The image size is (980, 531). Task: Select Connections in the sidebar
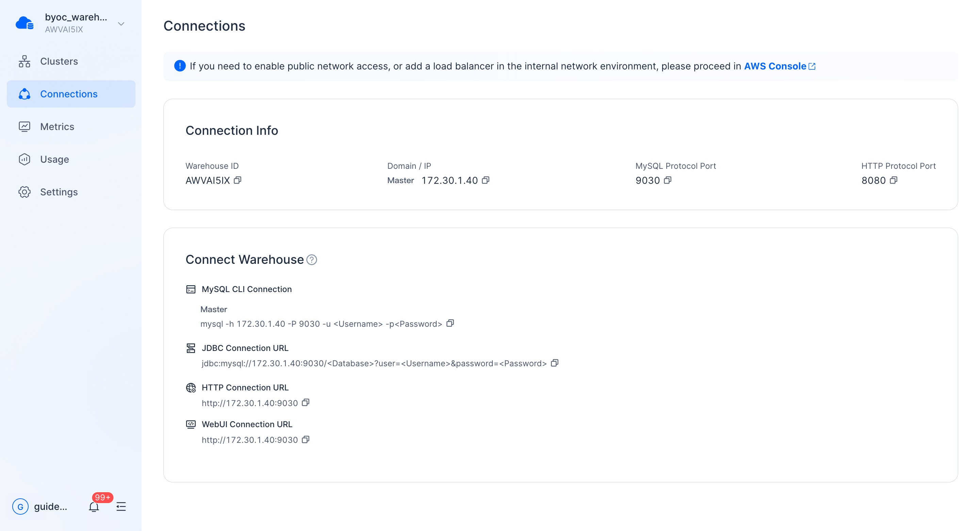coord(71,94)
